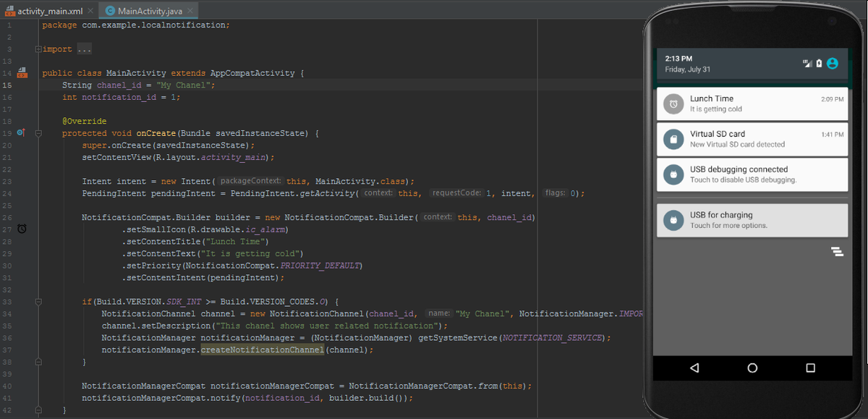The image size is (868, 419).
Task: Expand the folded import block
Action: click(38, 49)
